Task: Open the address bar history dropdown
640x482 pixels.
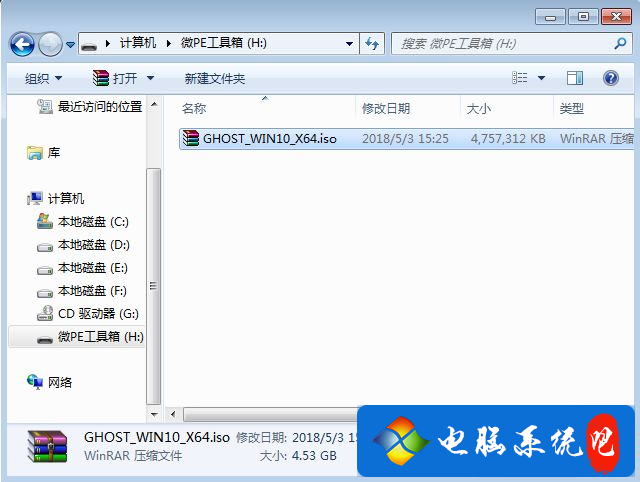Action: click(349, 43)
